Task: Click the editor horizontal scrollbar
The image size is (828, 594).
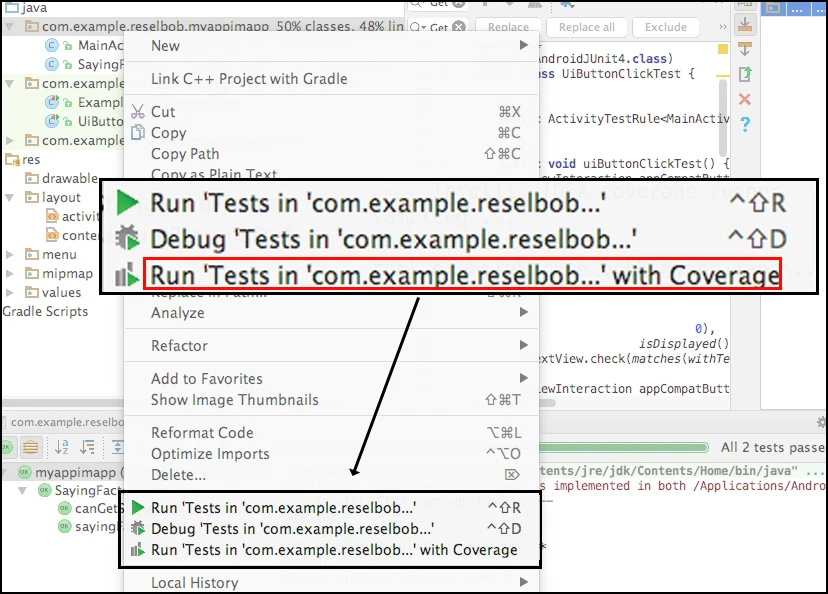Action: click(547, 403)
